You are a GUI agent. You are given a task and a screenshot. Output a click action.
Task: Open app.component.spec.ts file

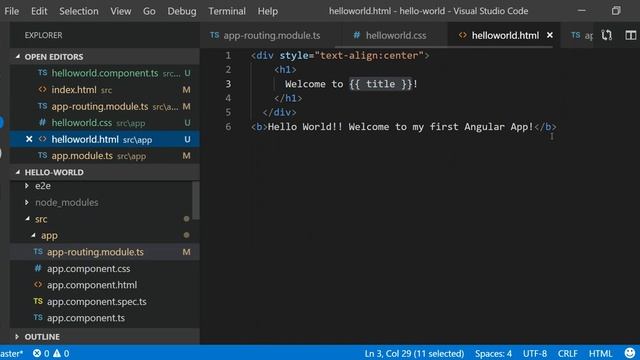(x=104, y=302)
